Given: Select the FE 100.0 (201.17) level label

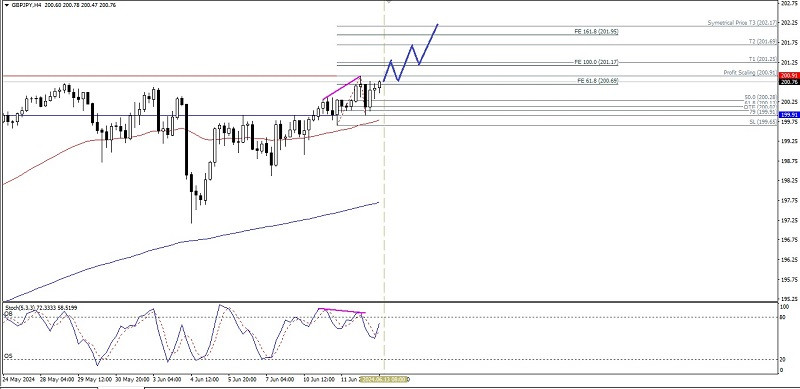Looking at the screenshot, I should click(596, 62).
